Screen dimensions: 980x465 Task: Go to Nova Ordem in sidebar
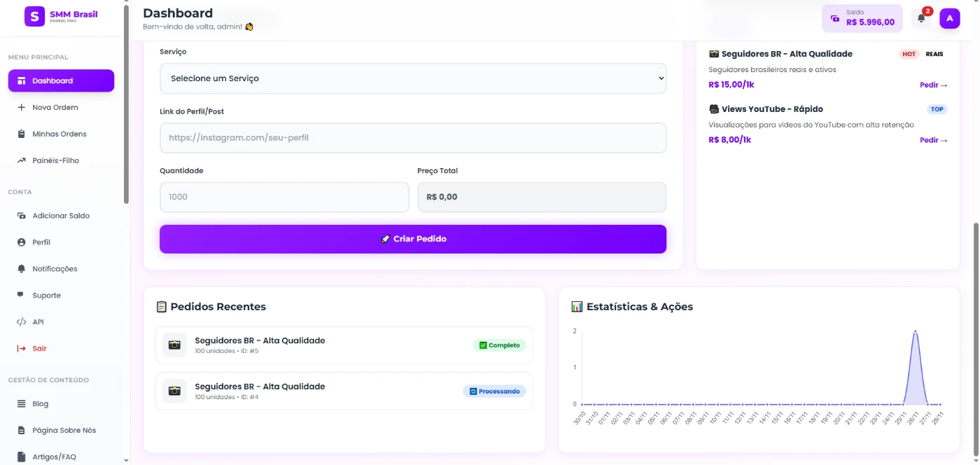[x=55, y=107]
